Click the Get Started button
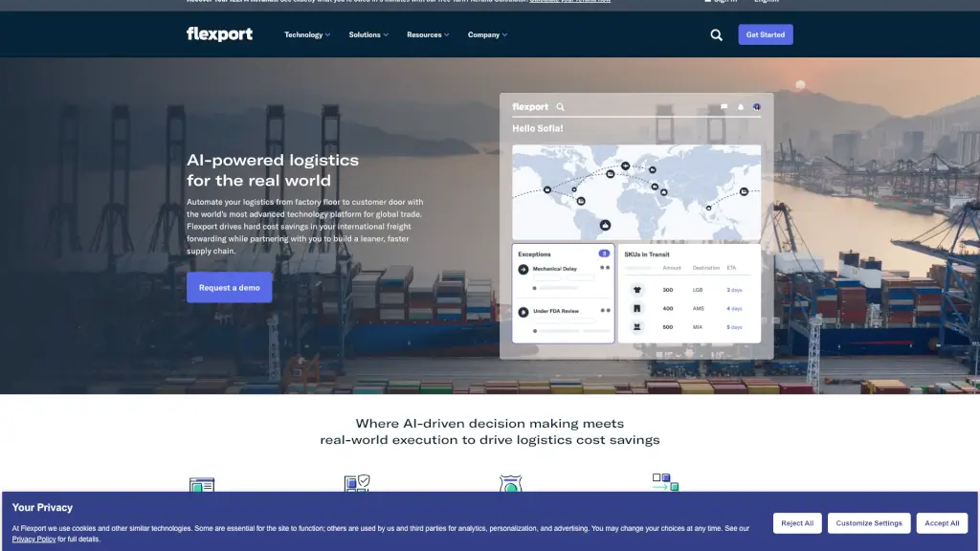This screenshot has width=980, height=551. [x=765, y=34]
